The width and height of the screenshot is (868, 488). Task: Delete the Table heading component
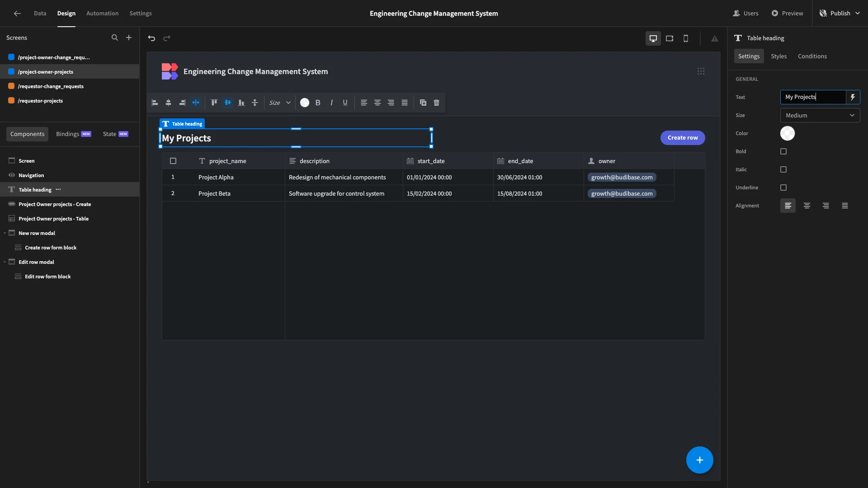(437, 103)
